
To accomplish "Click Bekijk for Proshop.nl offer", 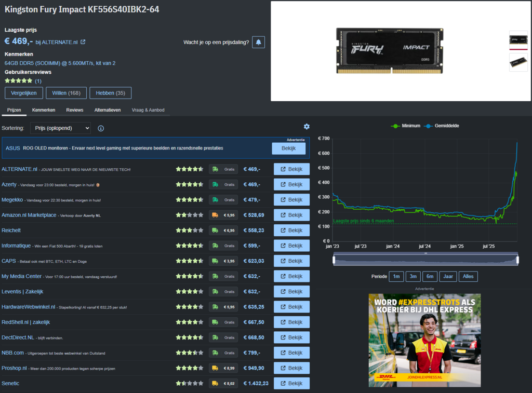I will [x=292, y=368].
